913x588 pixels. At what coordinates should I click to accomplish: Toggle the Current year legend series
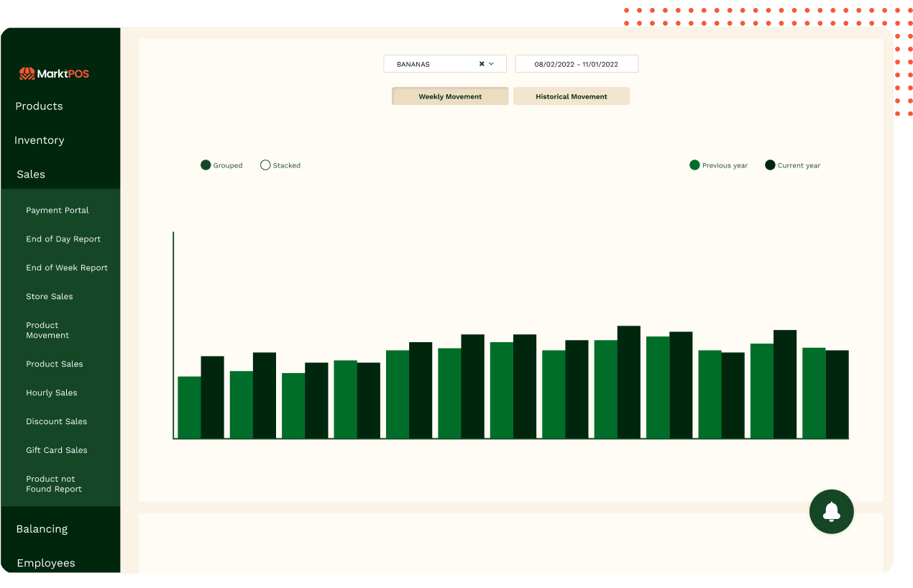770,165
